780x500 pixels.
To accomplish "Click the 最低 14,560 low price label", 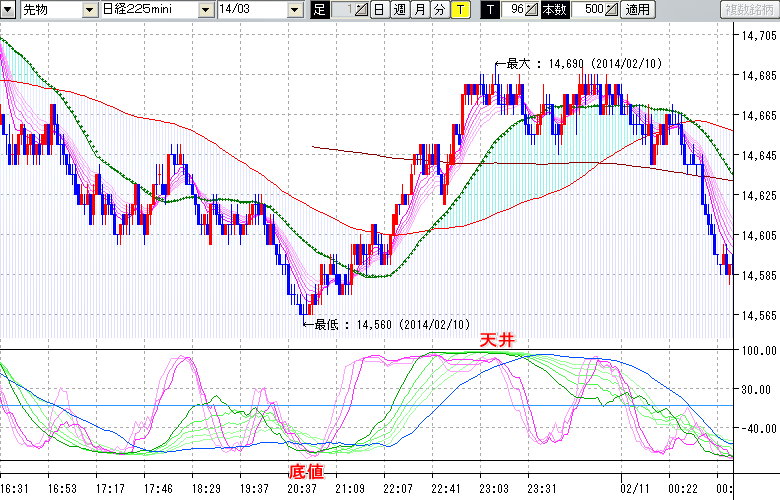I will coord(392,324).
